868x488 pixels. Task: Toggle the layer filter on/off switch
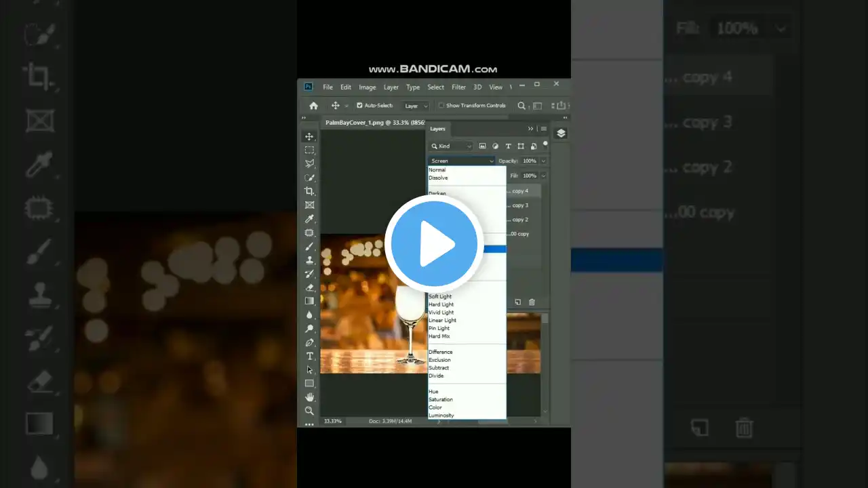[x=545, y=144]
